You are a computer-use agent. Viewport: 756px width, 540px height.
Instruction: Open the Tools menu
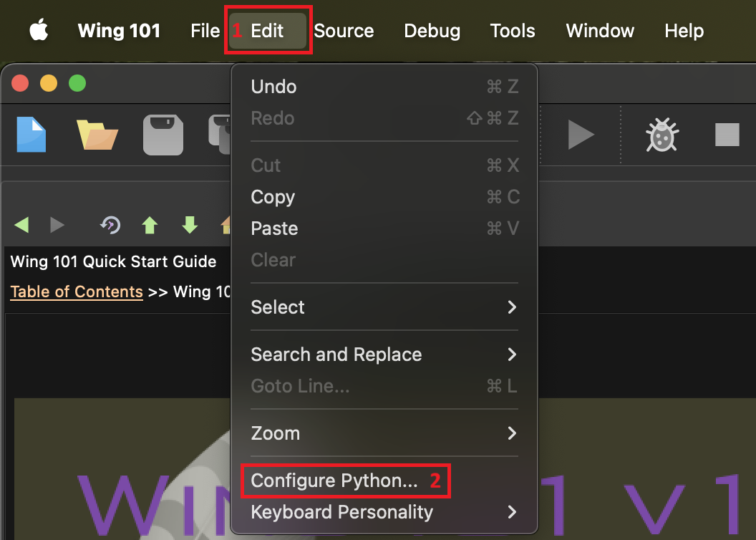click(x=513, y=31)
